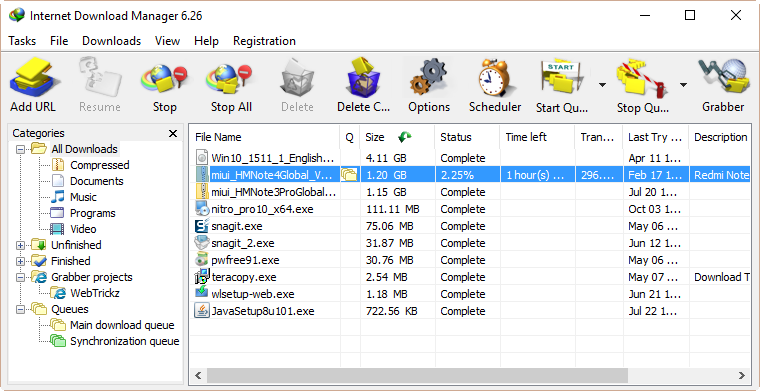Screen dimensions: 760x391
Task: Click the green sort arrow in the Size header
Action: pyautogui.click(x=404, y=138)
